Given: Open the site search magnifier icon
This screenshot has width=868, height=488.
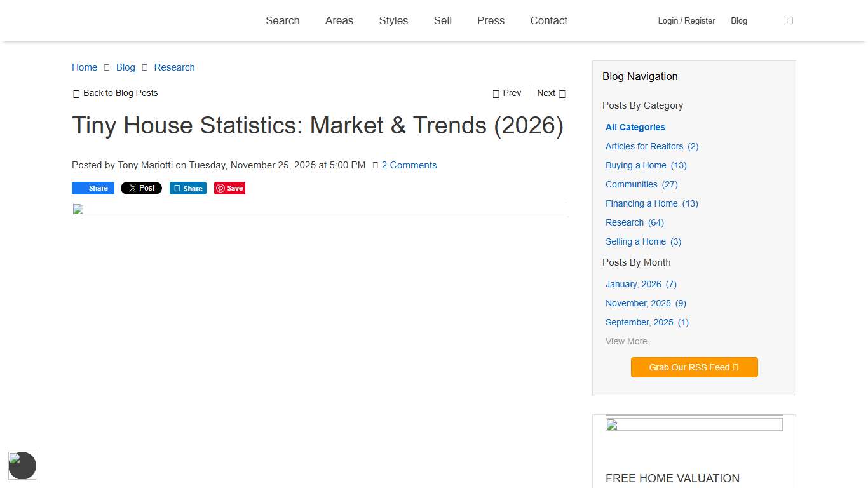Looking at the screenshot, I should [x=789, y=20].
